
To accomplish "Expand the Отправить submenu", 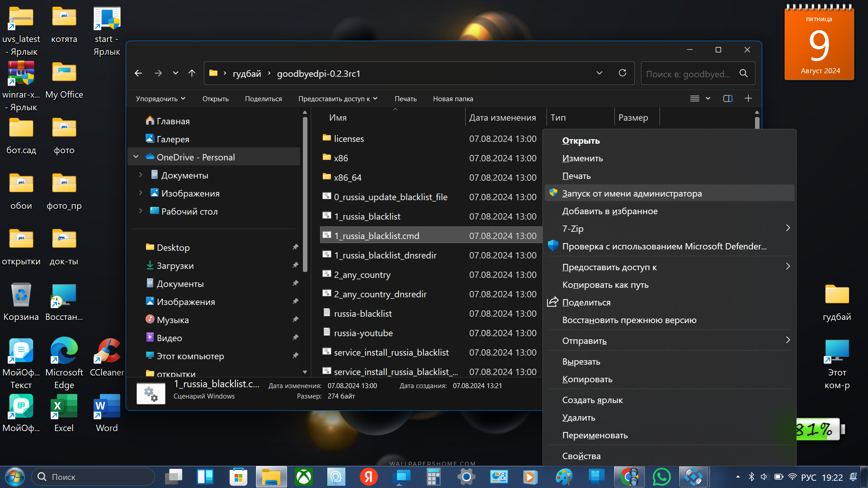I will tap(670, 341).
